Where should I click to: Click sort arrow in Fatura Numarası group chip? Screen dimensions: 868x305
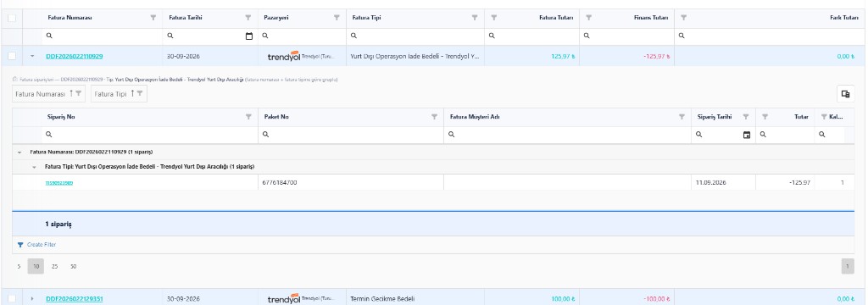[x=71, y=93]
